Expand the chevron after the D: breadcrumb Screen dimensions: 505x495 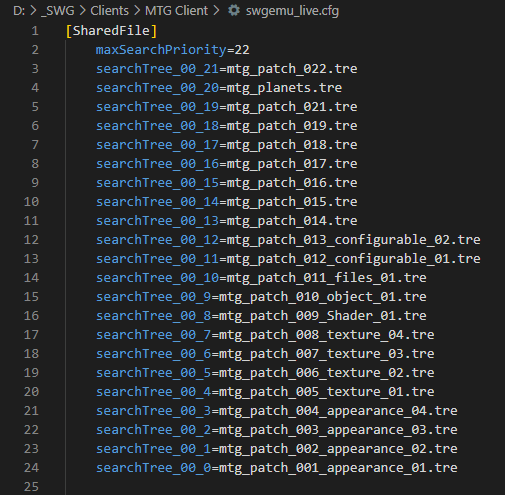(x=33, y=11)
